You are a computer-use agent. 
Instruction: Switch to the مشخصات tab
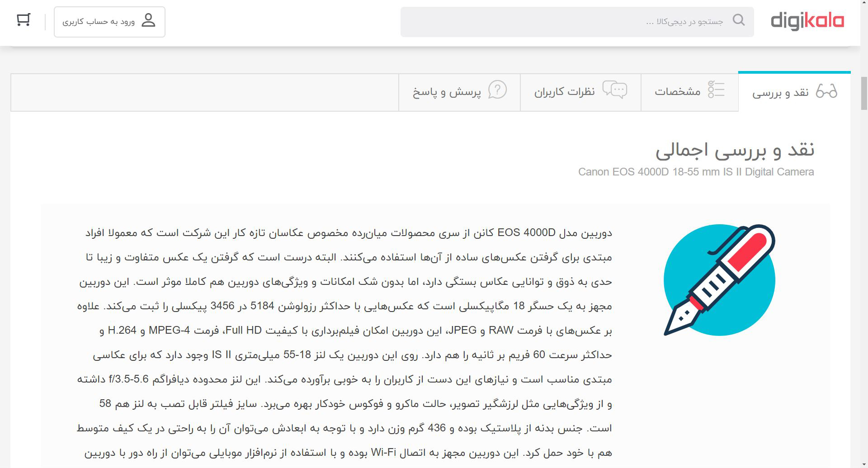pos(689,92)
